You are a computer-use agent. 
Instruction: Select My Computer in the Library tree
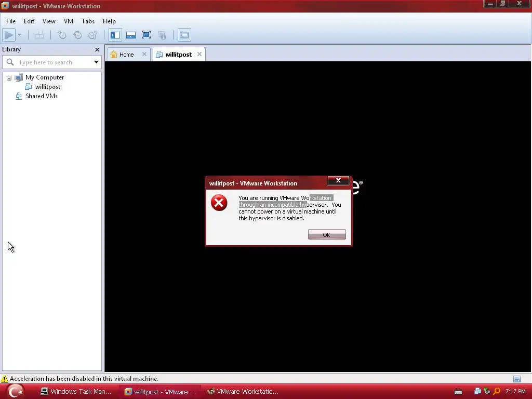tap(45, 77)
